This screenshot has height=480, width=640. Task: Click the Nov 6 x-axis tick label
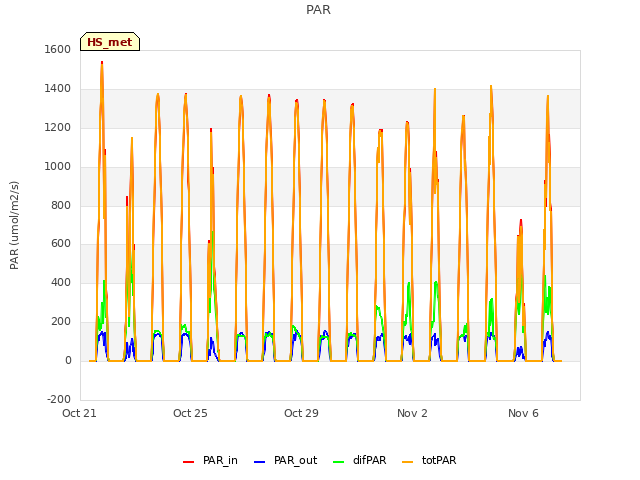(523, 413)
